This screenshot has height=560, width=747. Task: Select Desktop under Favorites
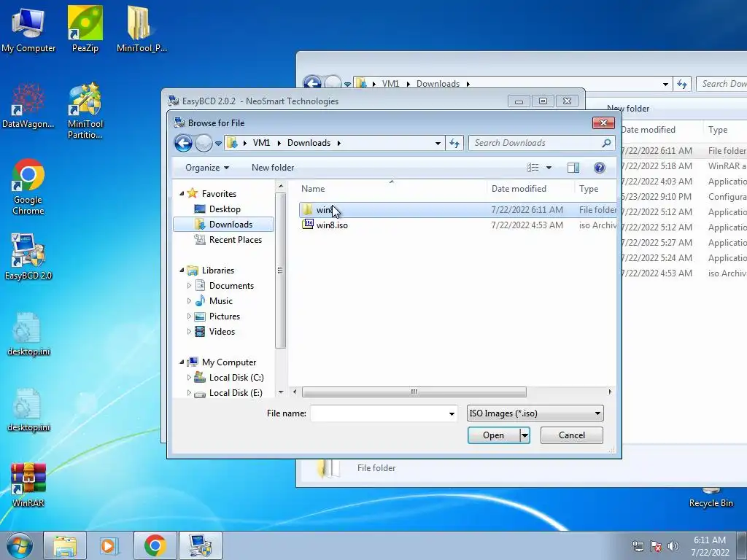223,209
